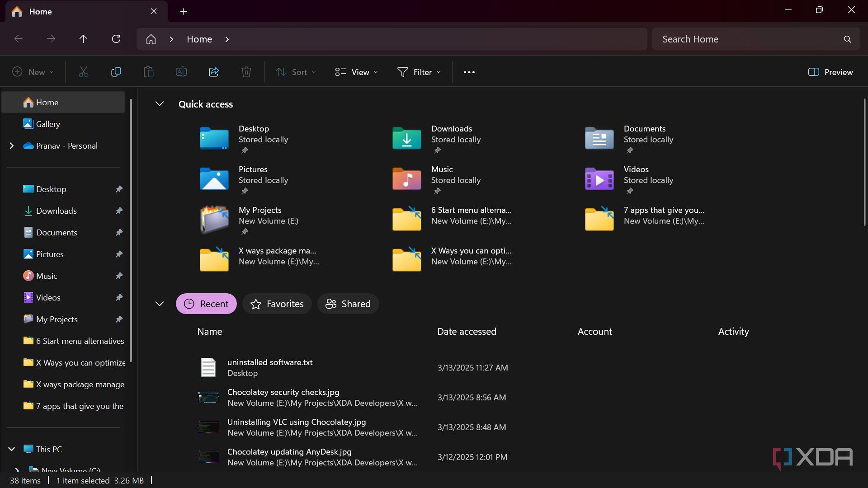The width and height of the screenshot is (868, 488).
Task: Open a new tab with plus button
Action: (184, 11)
